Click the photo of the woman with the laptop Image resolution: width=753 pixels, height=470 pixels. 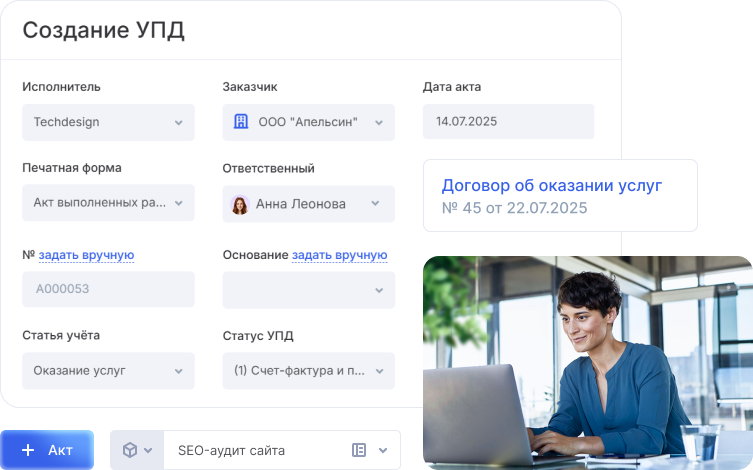click(x=588, y=363)
